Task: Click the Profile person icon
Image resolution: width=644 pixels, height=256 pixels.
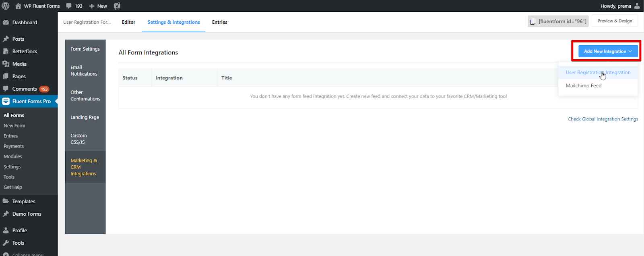Action: (6, 231)
